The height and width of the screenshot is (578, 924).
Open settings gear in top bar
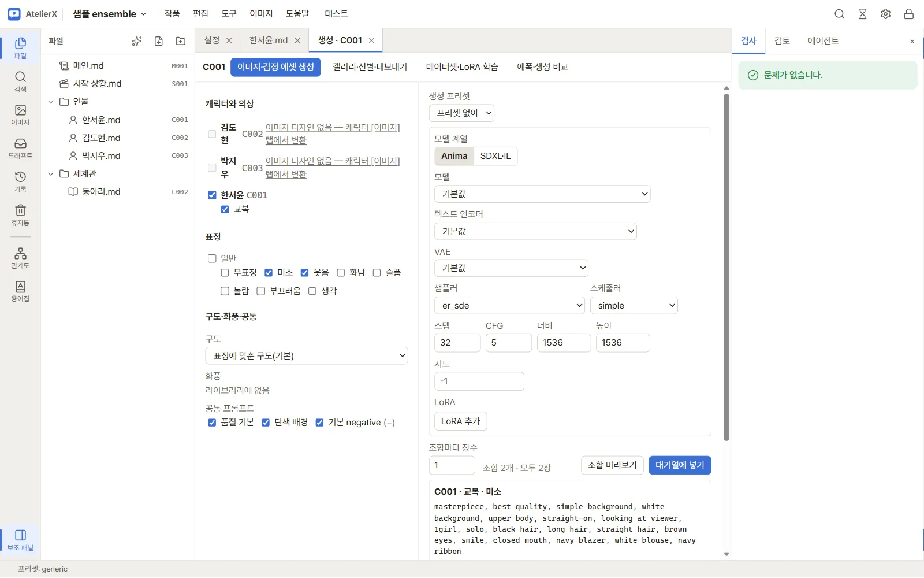[886, 14]
